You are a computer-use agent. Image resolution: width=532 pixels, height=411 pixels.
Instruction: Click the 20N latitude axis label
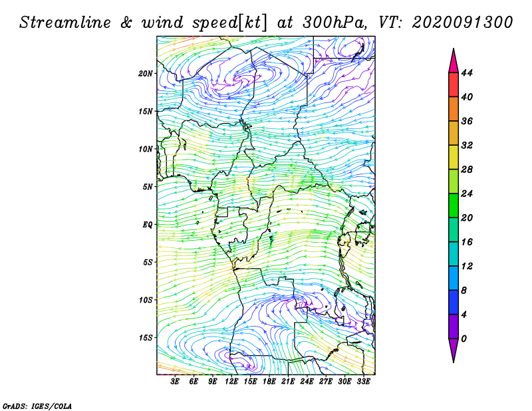[x=145, y=74]
